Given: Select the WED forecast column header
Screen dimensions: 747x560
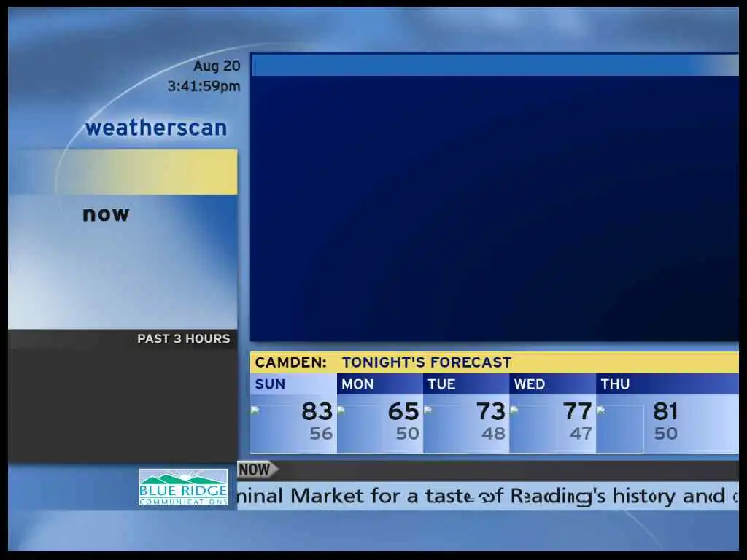Looking at the screenshot, I should tap(553, 384).
